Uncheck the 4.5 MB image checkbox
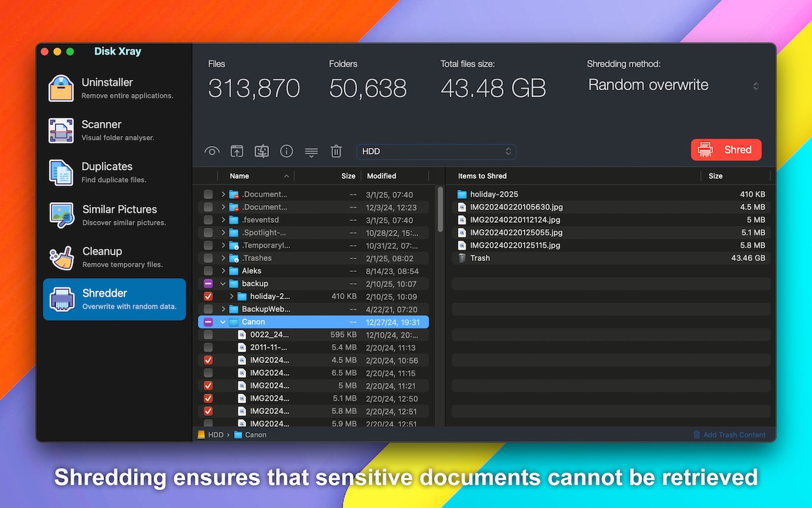Image resolution: width=812 pixels, height=508 pixels. [x=208, y=360]
